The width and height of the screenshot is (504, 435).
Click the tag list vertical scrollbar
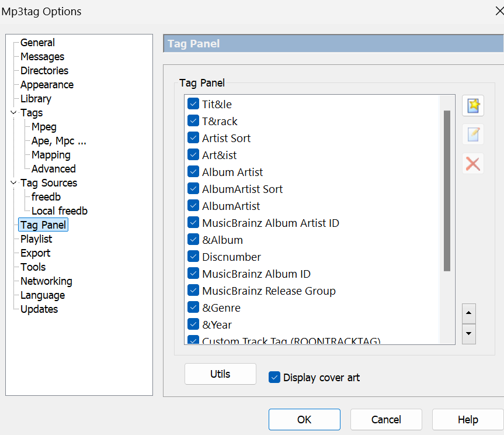coord(447,191)
